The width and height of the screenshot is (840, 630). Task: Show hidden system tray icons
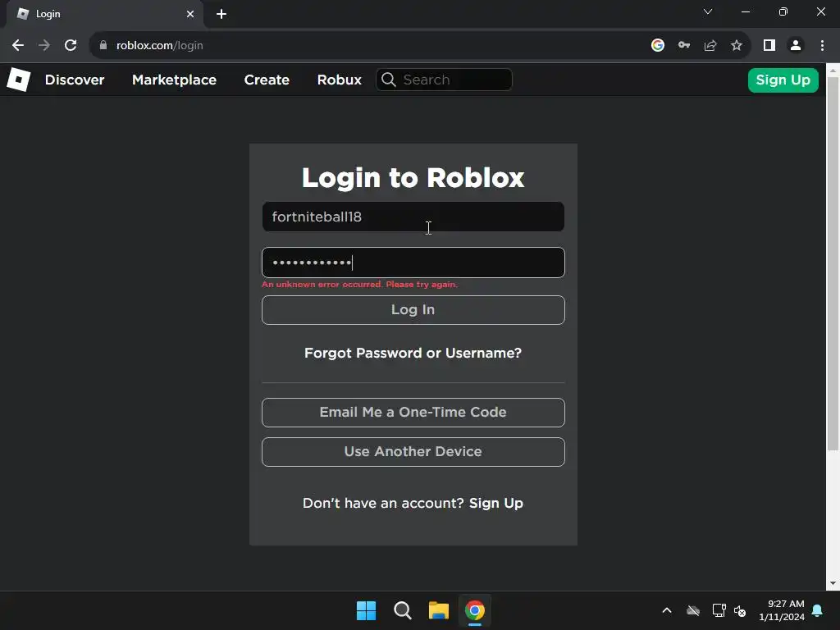(667, 610)
